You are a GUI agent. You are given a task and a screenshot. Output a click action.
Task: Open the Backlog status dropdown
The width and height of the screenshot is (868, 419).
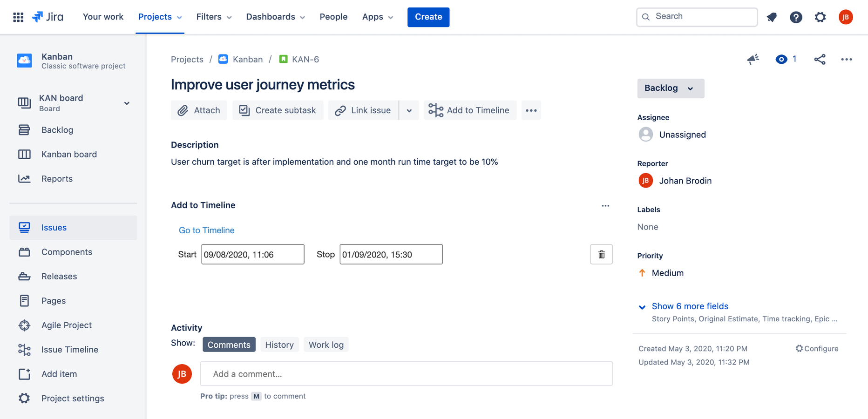pos(671,88)
